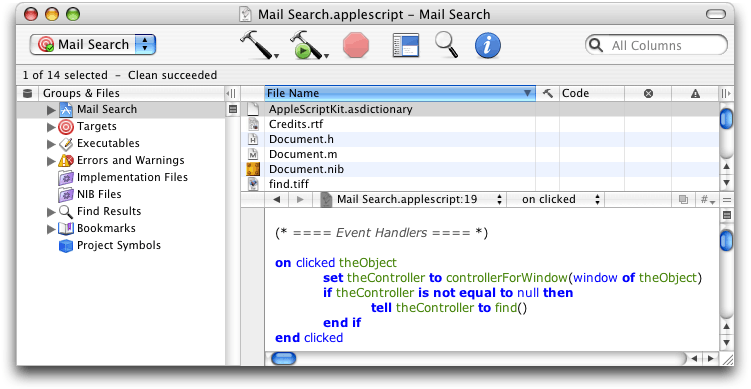Click the editor scroll right arrow
This screenshot has width=751, height=389.
(711, 358)
